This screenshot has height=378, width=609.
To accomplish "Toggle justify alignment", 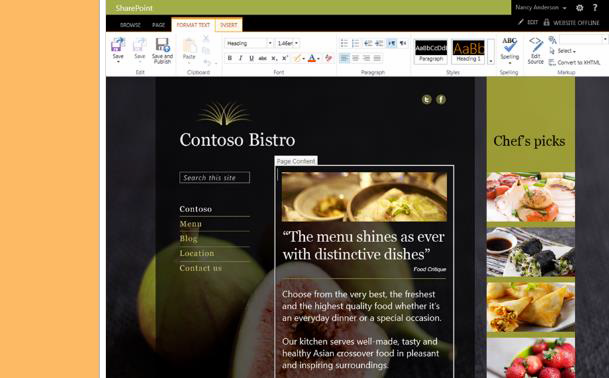I will [x=377, y=58].
